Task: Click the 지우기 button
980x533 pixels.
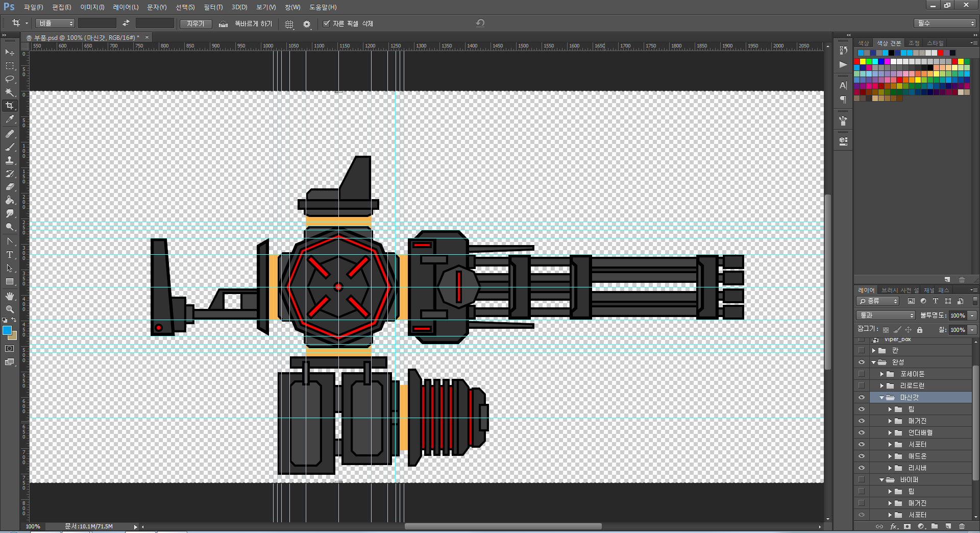Action: pyautogui.click(x=195, y=24)
